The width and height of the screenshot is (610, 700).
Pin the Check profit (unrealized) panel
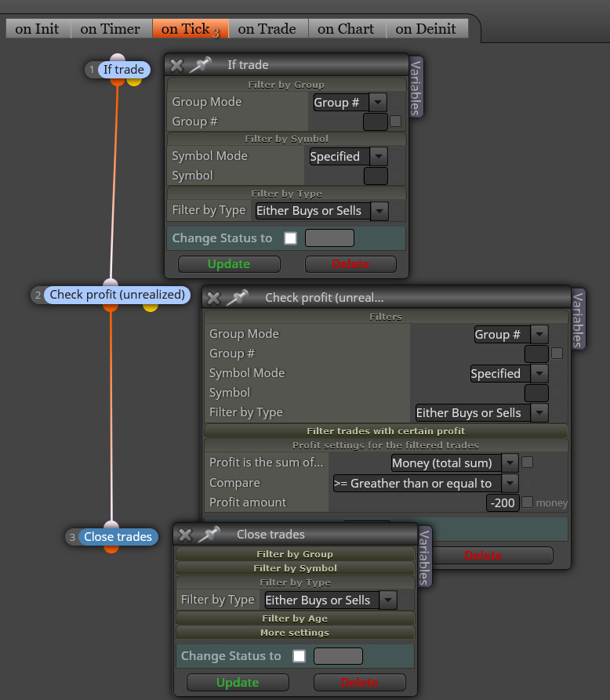tap(237, 298)
